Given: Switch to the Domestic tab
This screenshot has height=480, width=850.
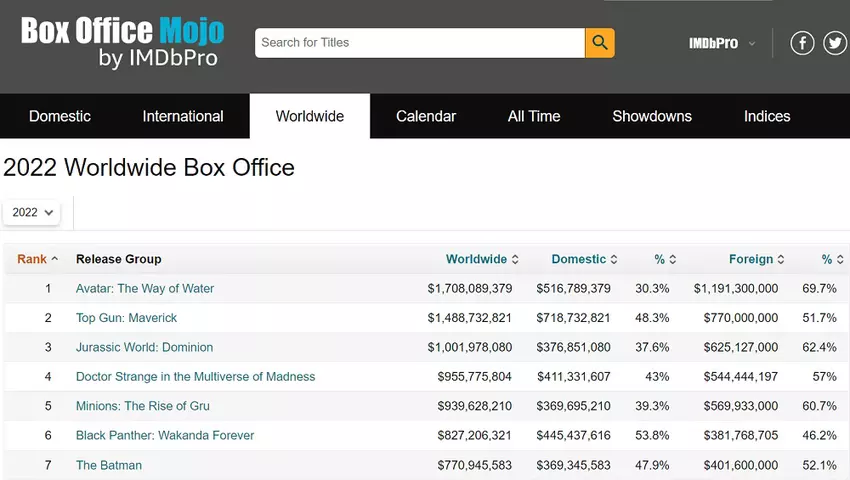Looking at the screenshot, I should point(60,116).
